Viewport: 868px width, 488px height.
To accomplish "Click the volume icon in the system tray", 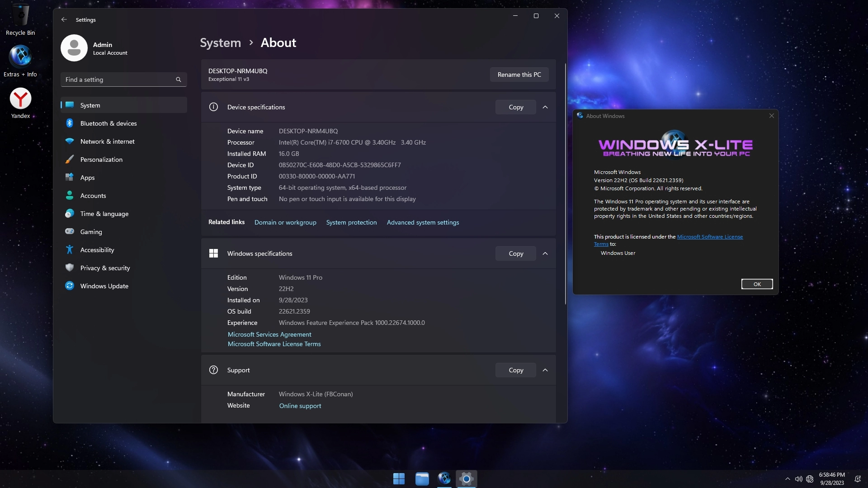I will click(x=798, y=479).
